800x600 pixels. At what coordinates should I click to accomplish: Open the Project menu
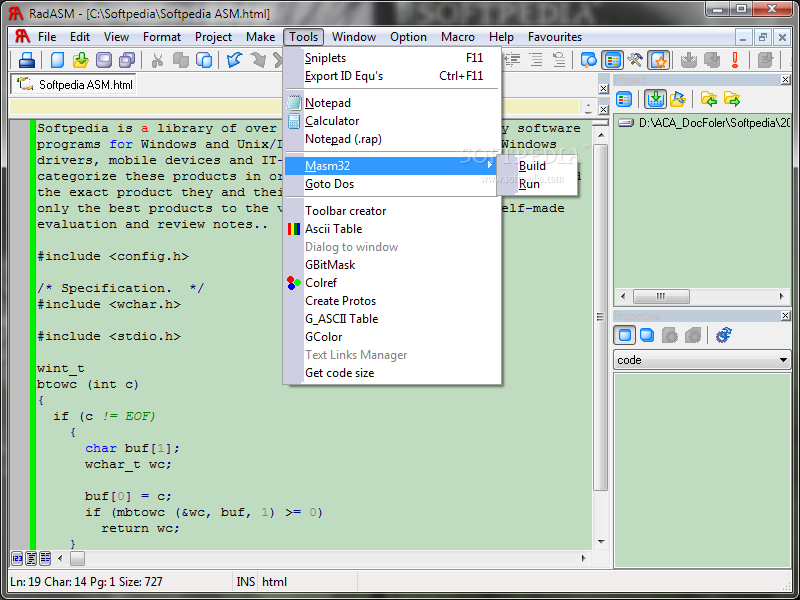pyautogui.click(x=213, y=37)
